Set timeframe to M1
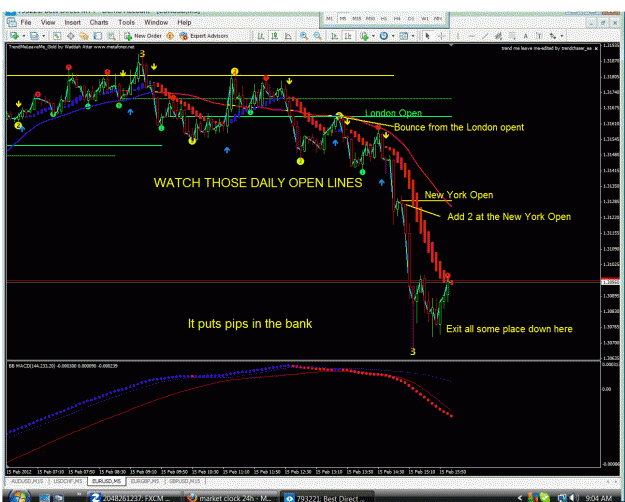The height and width of the screenshot is (502, 625). point(330,19)
